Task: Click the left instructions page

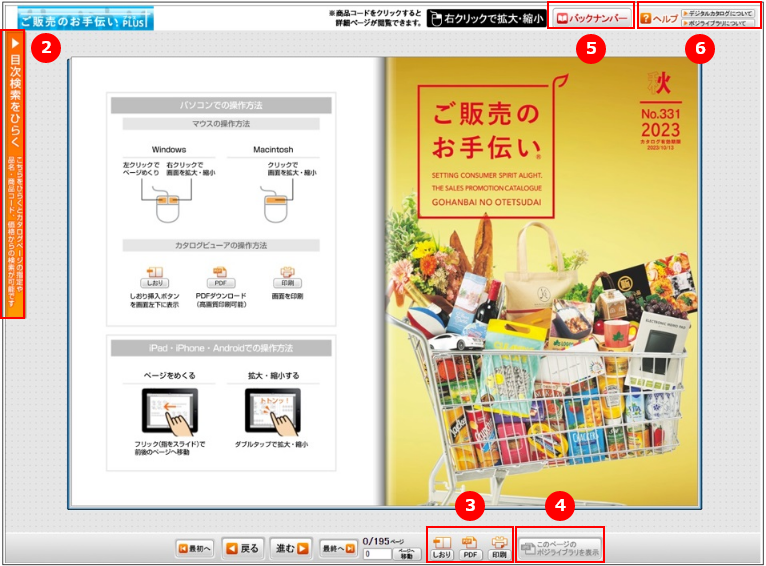Action: [227, 281]
